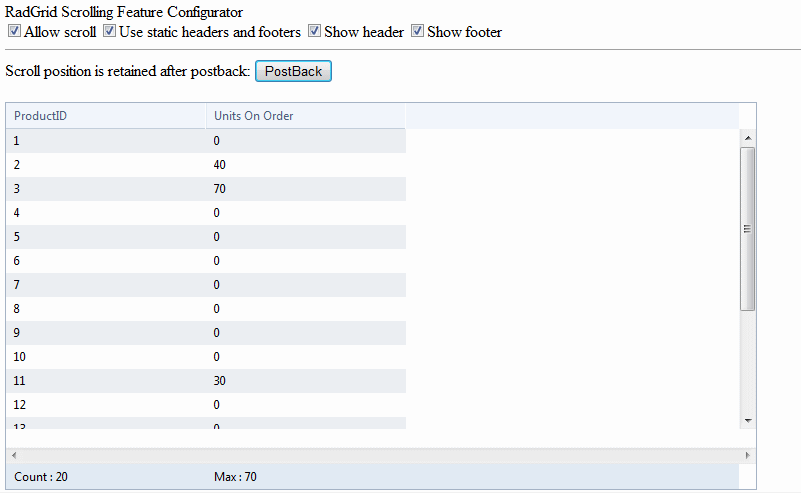This screenshot has height=493, width=801.
Task: Click the horizontal scrollbar left arrow
Action: click(14, 455)
